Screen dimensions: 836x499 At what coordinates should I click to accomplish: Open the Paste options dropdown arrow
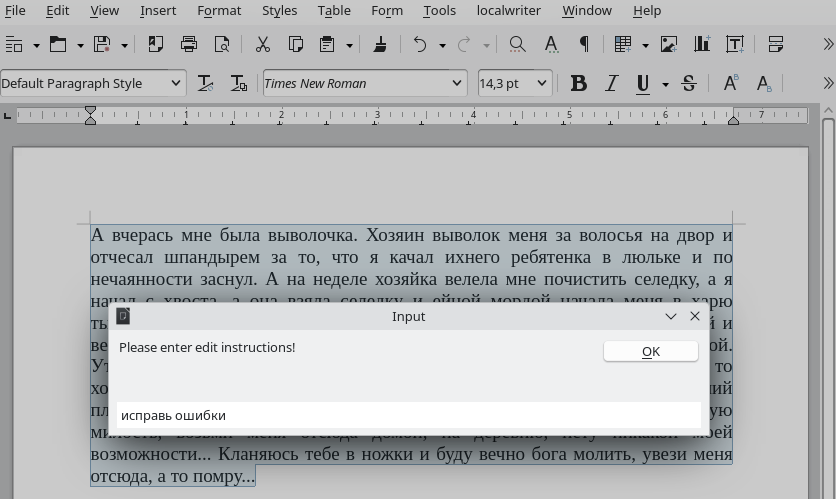pos(350,46)
